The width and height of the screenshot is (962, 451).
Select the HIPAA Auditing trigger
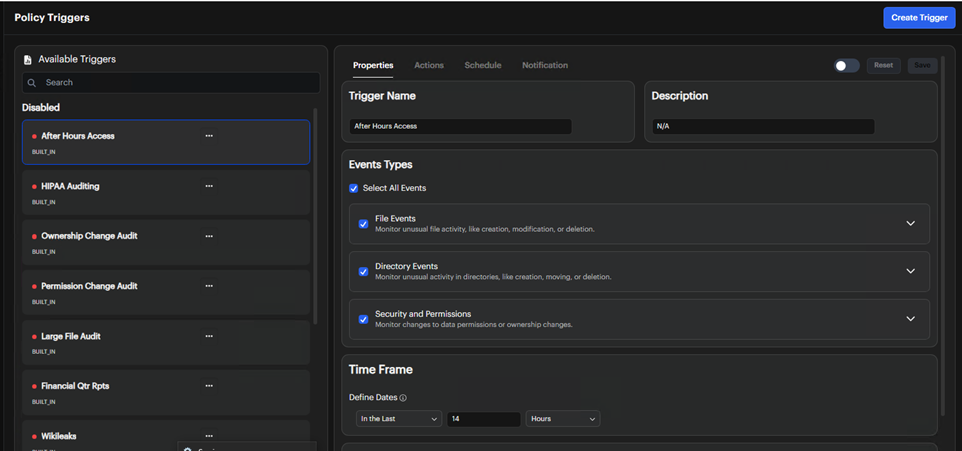tap(166, 192)
